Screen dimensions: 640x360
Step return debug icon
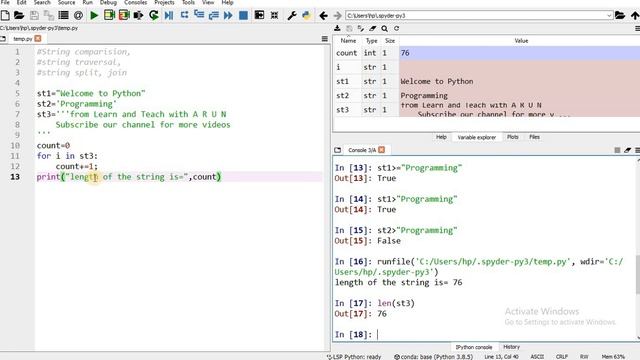(x=213, y=16)
